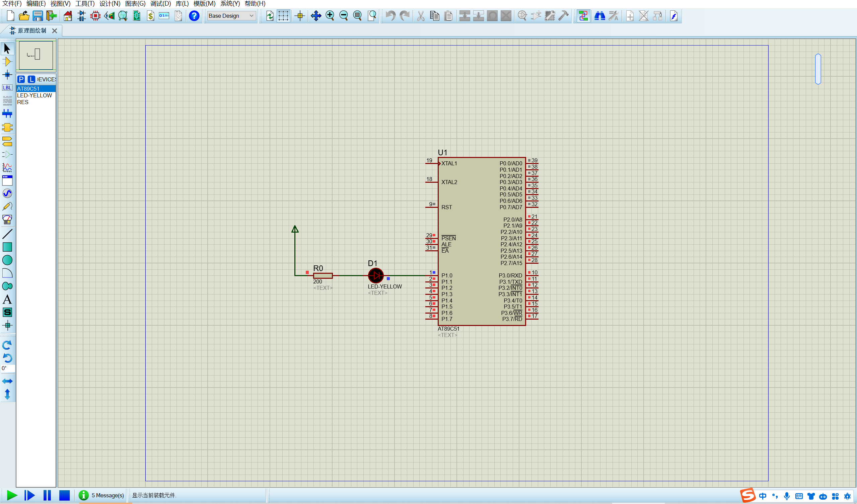
Task: Select RES in device list
Action: 36,102
